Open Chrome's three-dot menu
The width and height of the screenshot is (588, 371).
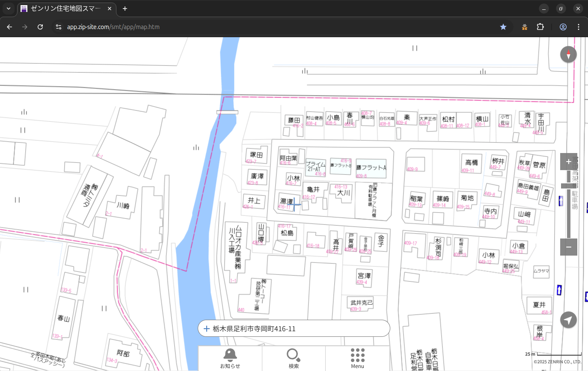[x=579, y=27]
